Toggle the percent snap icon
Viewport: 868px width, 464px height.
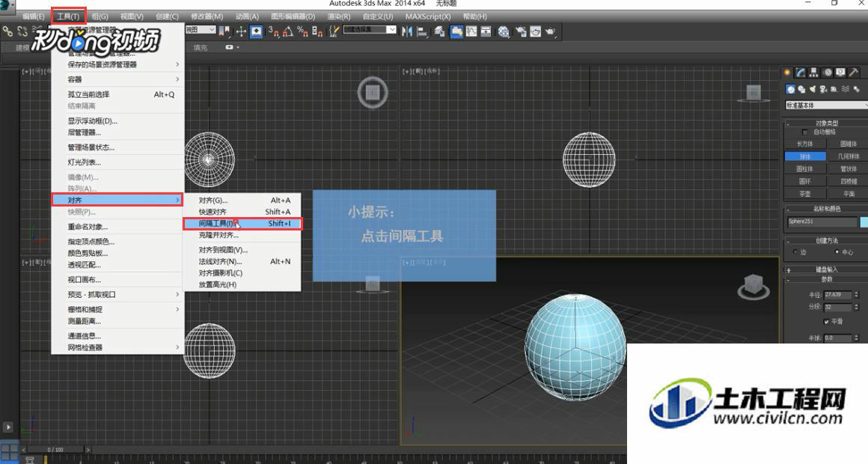[302, 31]
